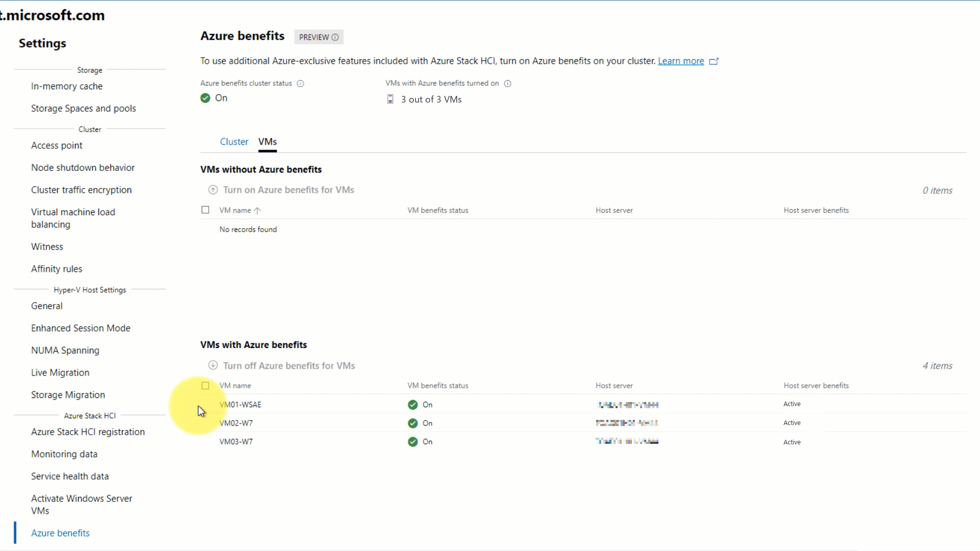Image resolution: width=980 pixels, height=551 pixels.
Task: Click the preview info icon next to Azure benefits
Action: click(335, 37)
